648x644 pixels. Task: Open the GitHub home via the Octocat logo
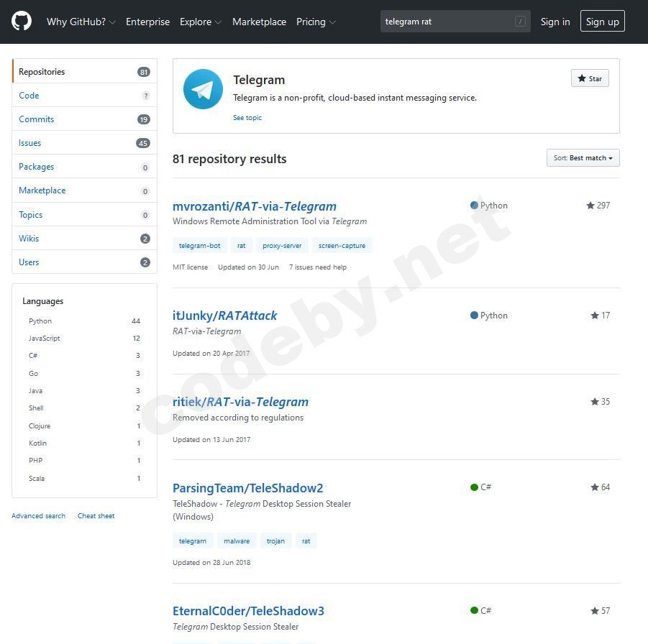(22, 21)
